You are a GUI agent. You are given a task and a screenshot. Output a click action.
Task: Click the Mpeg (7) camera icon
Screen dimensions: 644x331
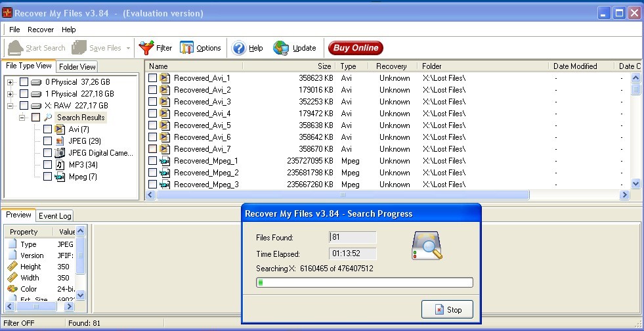pos(60,177)
